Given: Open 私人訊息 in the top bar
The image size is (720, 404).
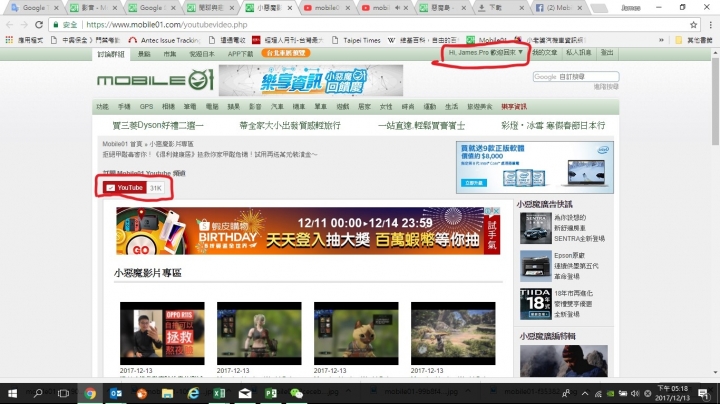Looking at the screenshot, I should tap(579, 53).
